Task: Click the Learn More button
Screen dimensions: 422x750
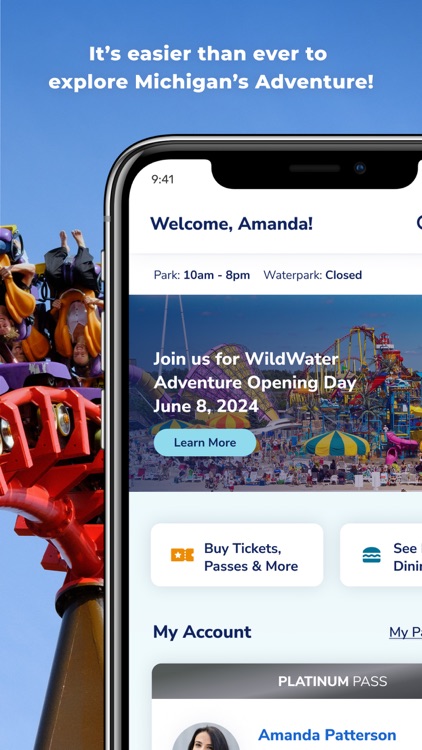Action: (205, 442)
